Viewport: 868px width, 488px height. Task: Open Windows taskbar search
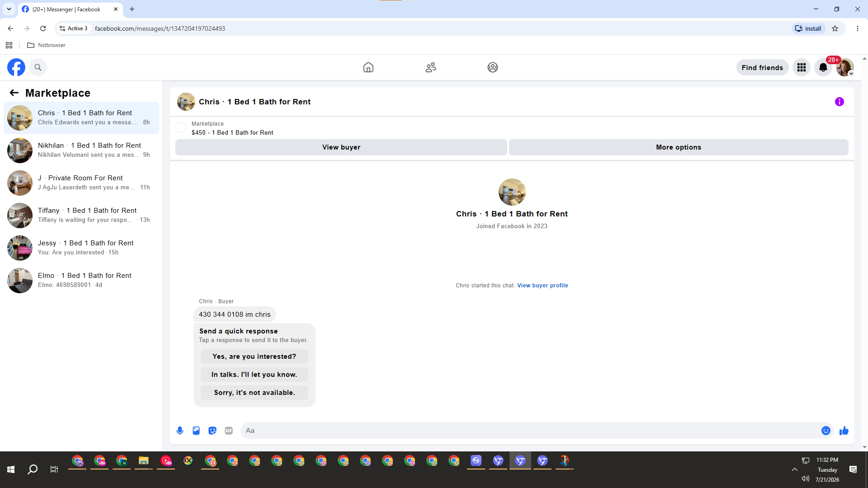pyautogui.click(x=33, y=470)
